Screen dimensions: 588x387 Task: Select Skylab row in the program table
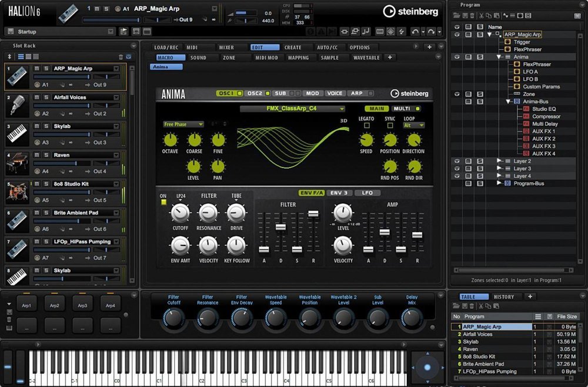pos(470,341)
